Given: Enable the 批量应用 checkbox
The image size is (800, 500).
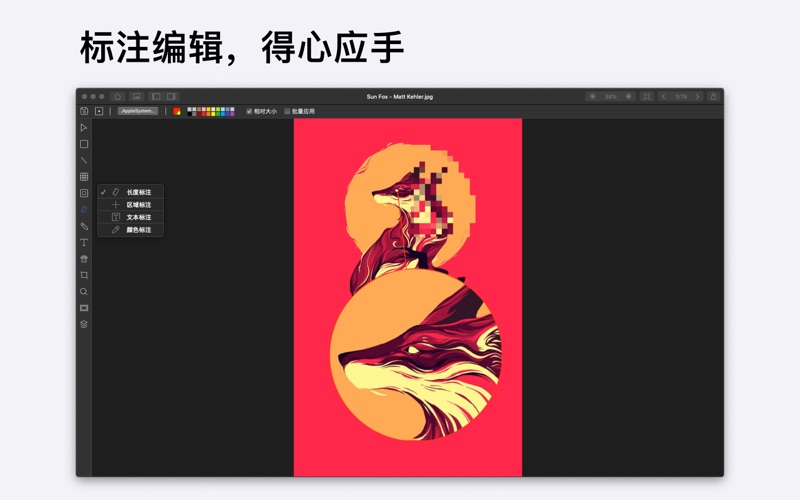Looking at the screenshot, I should (287, 111).
